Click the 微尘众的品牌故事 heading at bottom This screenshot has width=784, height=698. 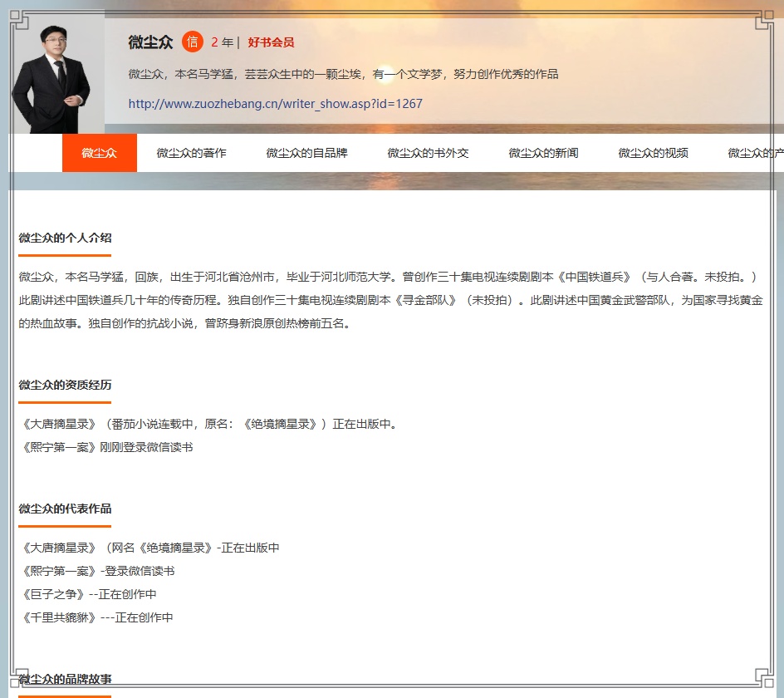click(65, 680)
